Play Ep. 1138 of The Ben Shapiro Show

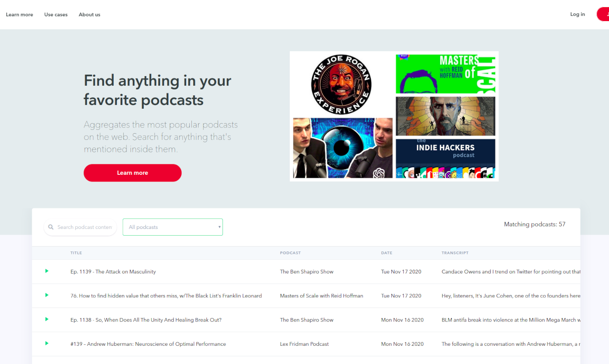[x=47, y=319]
